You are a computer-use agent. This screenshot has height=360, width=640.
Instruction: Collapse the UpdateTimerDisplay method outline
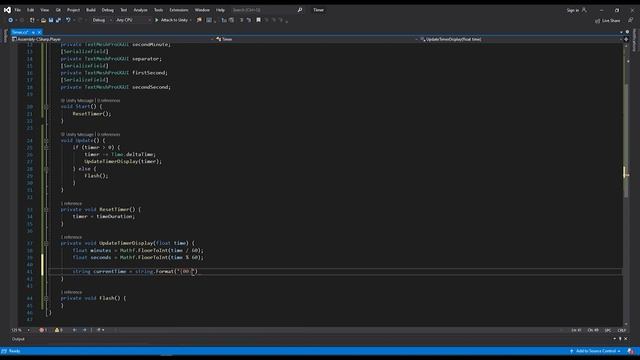[46, 243]
